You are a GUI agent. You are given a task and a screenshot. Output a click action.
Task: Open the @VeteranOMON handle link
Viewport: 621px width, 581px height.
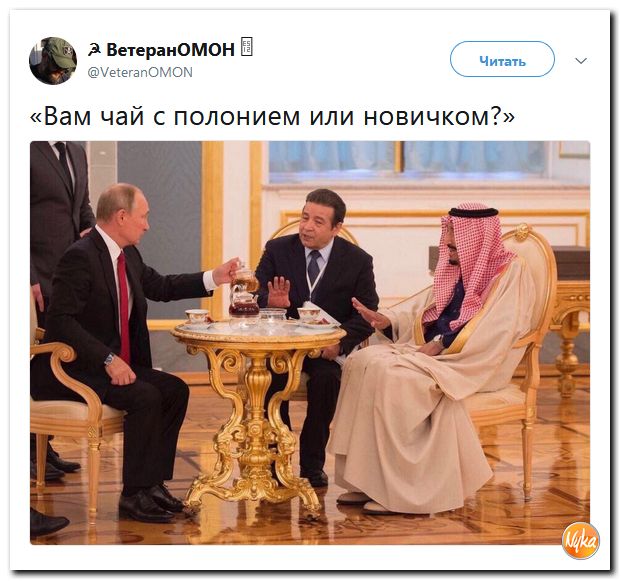tap(139, 72)
